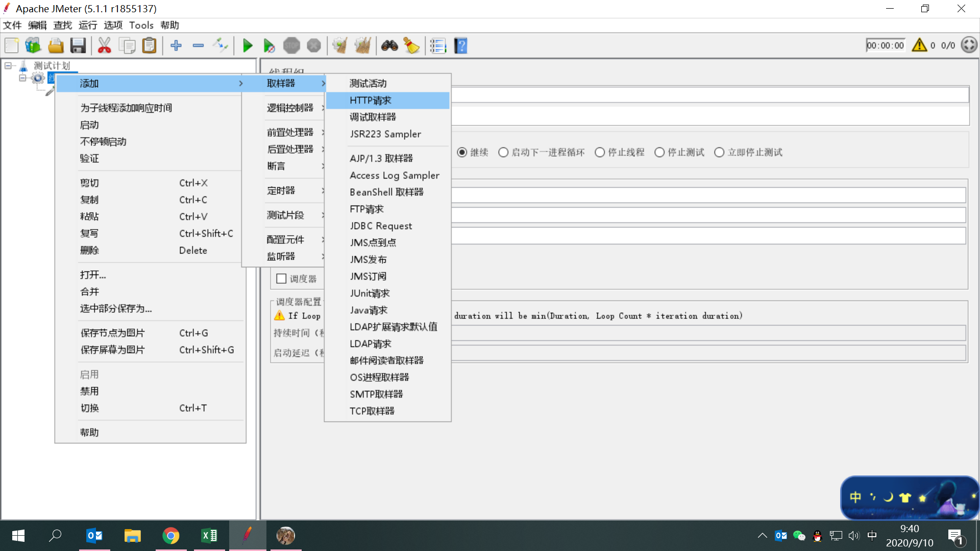Click the scissors Cut icon

click(x=104, y=46)
